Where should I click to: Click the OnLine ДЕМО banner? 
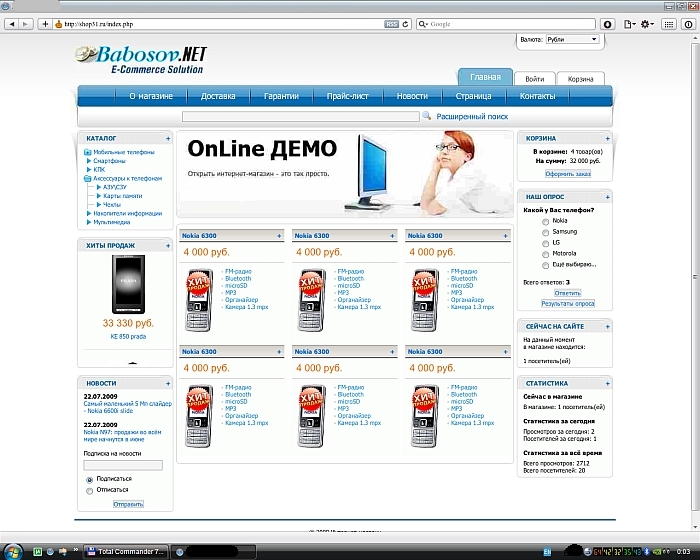pos(345,174)
